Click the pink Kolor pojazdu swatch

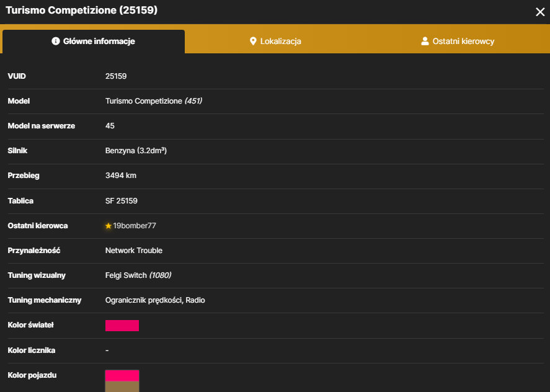(122, 375)
